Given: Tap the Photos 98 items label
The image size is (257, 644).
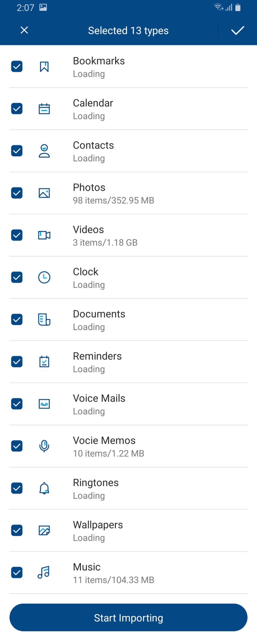Looking at the screenshot, I should (x=113, y=200).
